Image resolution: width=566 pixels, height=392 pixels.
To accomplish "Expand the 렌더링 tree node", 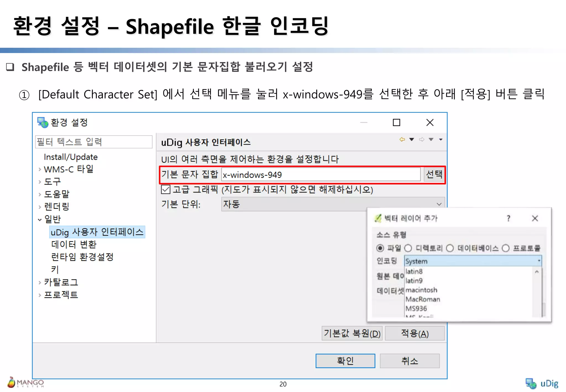I will coord(40,207).
